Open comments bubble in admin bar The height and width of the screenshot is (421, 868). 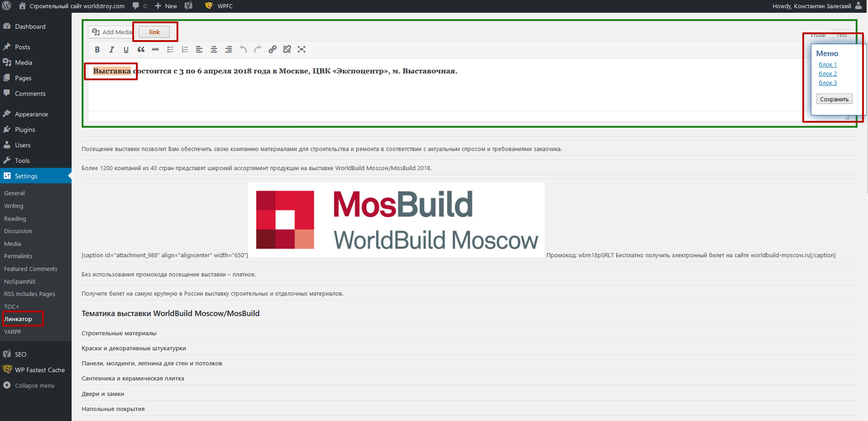point(139,6)
